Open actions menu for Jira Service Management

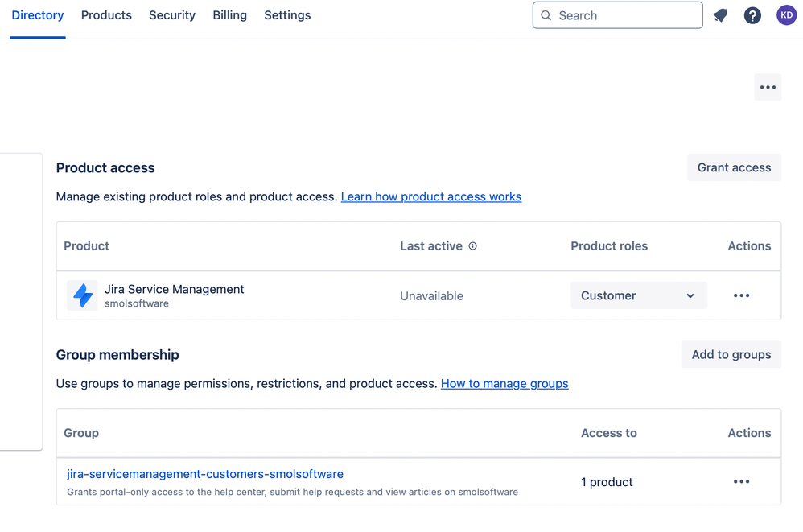pos(741,295)
